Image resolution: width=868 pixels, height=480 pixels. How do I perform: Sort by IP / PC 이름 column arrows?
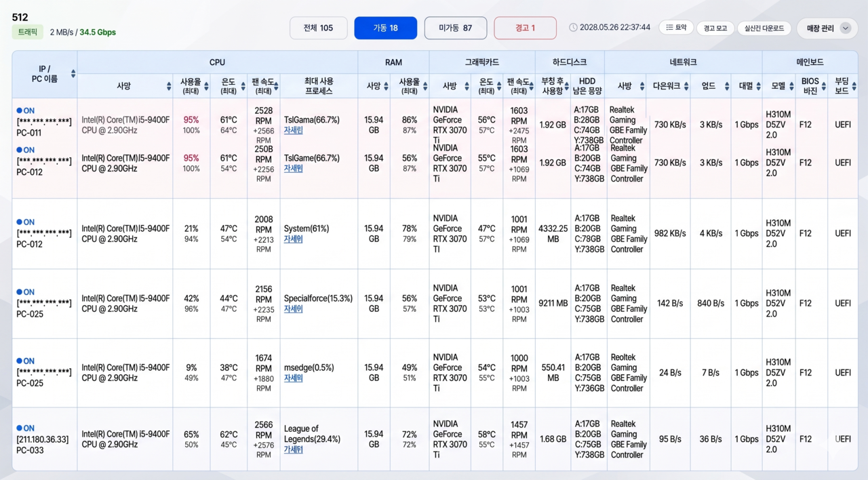tap(73, 73)
